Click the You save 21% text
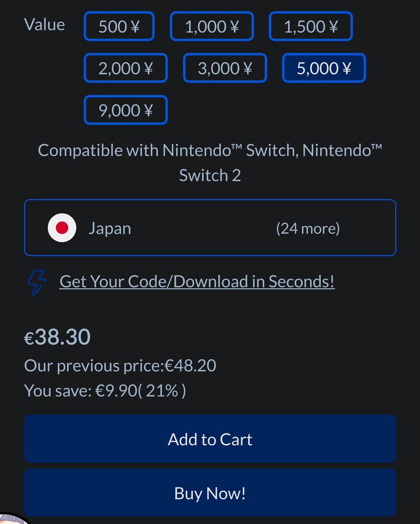 click(x=105, y=391)
